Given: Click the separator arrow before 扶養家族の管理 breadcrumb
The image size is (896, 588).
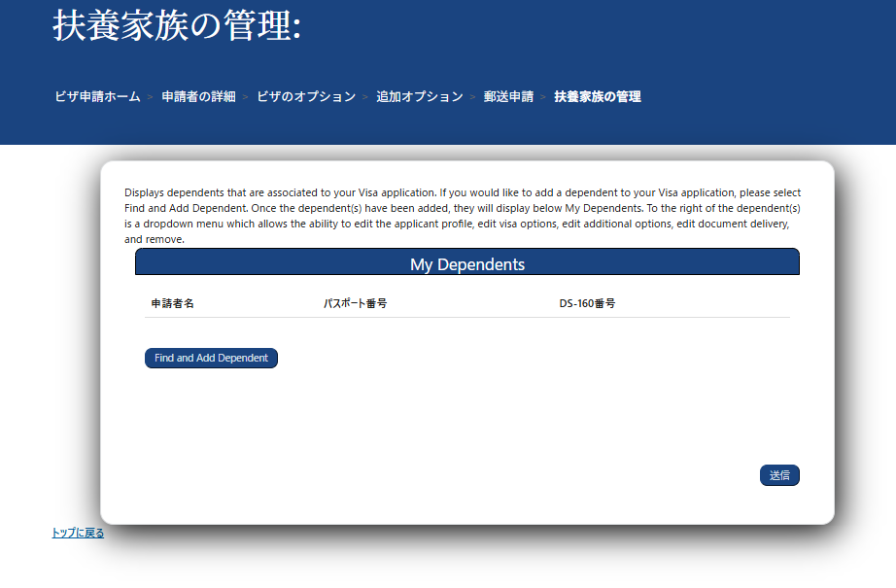Looking at the screenshot, I should click(543, 97).
